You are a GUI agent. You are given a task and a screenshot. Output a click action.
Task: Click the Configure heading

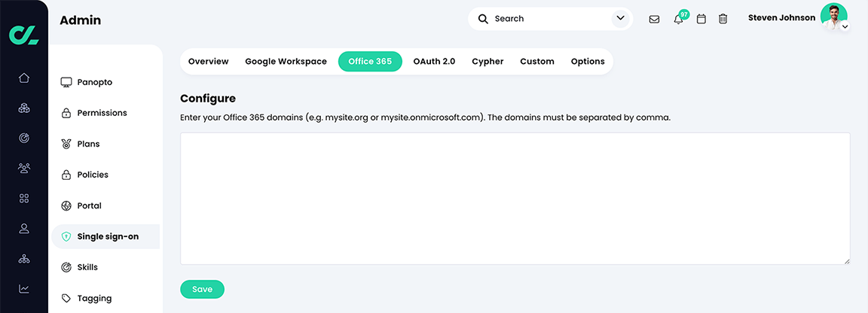208,99
